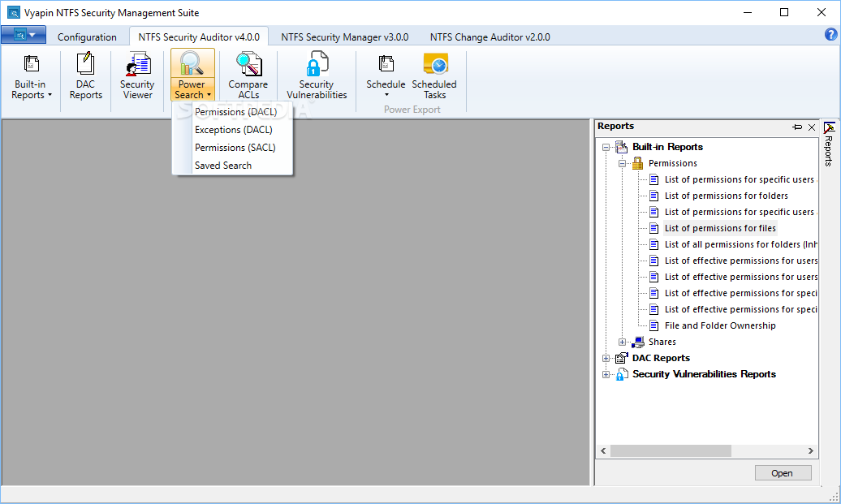841x504 pixels.
Task: Pin the Reports panel with the pushpin icon
Action: pyautogui.click(x=797, y=127)
